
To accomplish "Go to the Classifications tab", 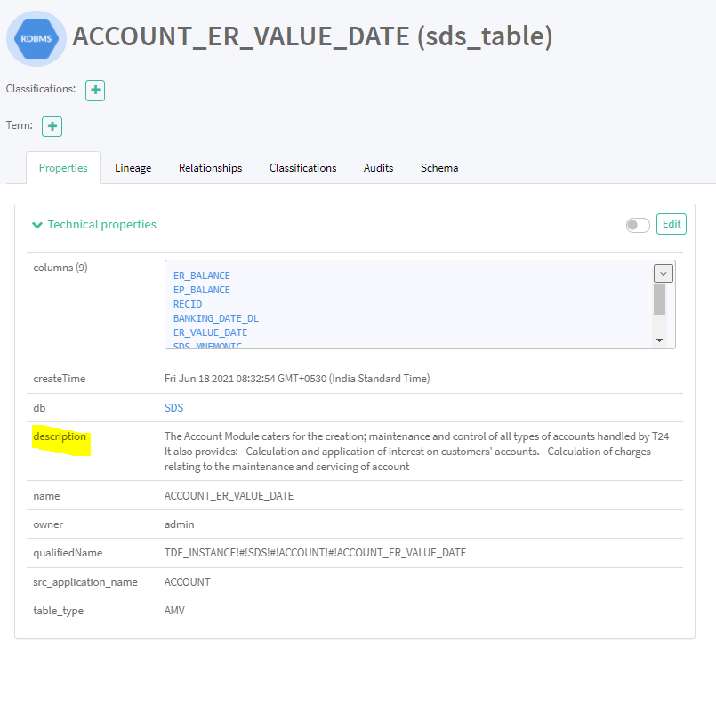I will click(x=302, y=168).
